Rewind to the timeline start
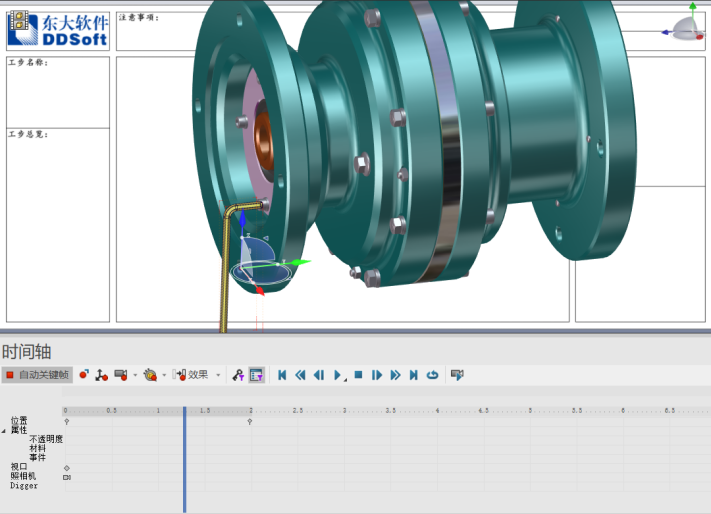Screen dimensions: 711x514 click(282, 375)
